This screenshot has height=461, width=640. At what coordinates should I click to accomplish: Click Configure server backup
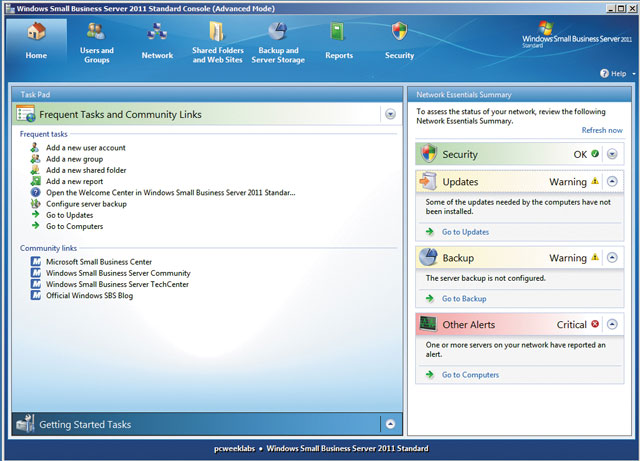86,204
